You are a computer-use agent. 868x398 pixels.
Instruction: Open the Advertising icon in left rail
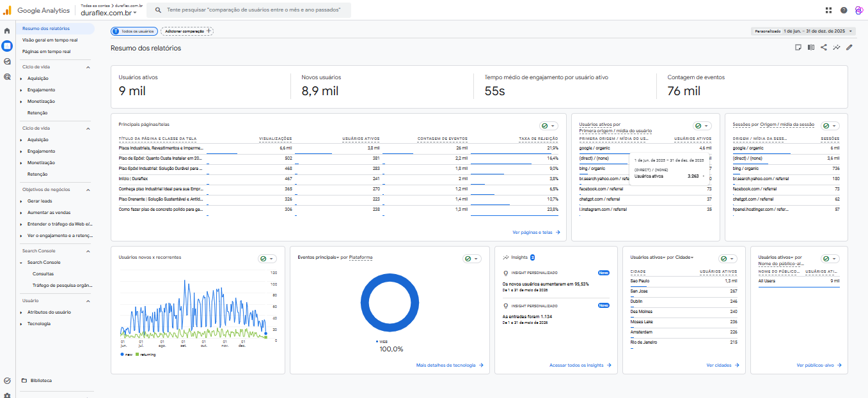[x=7, y=77]
